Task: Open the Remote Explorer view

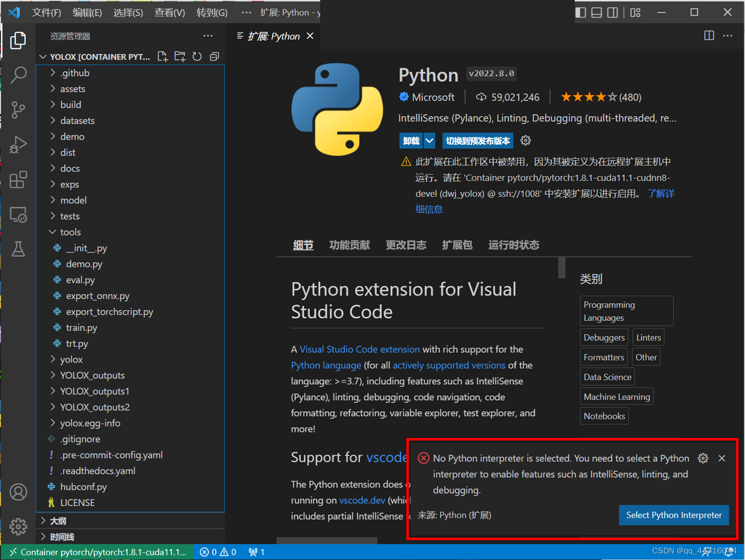Action: tap(18, 215)
